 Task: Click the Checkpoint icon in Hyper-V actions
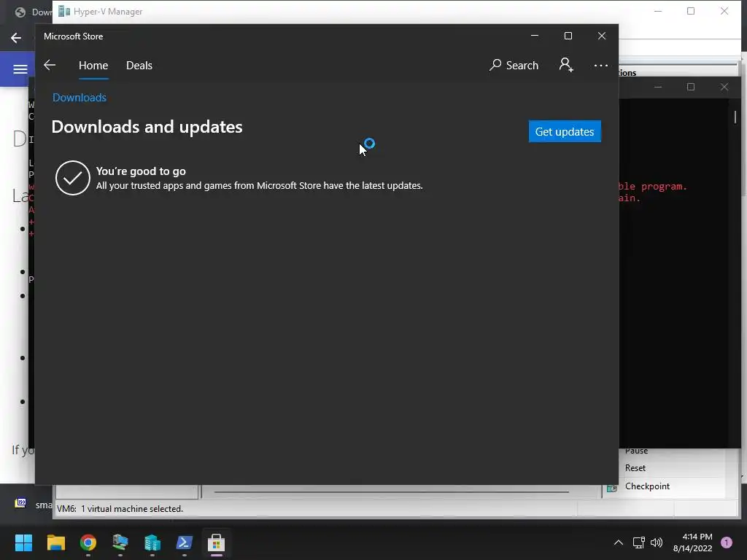click(x=612, y=488)
